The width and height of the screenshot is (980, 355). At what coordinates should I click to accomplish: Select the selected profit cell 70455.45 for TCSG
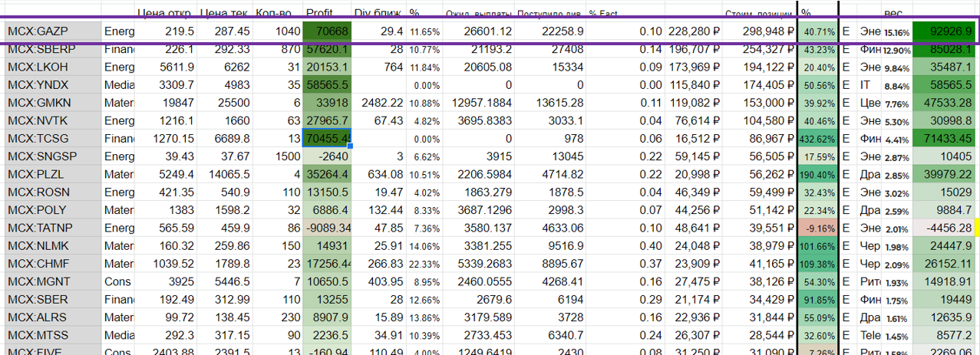click(x=327, y=138)
